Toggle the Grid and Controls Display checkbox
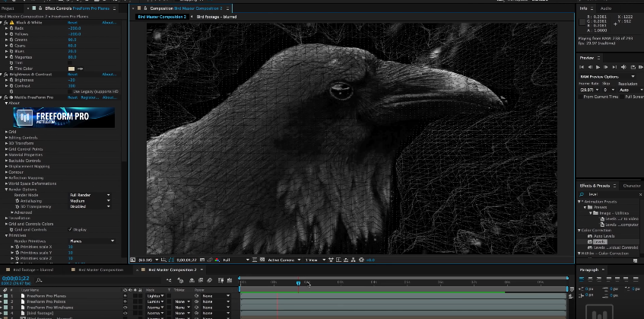Viewport: 644px width, 319px height. point(71,228)
